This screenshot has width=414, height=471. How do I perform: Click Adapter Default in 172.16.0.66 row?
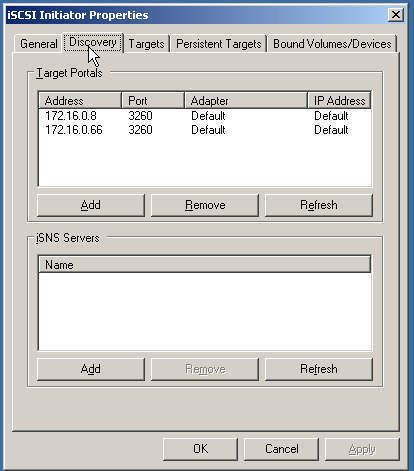coord(208,130)
